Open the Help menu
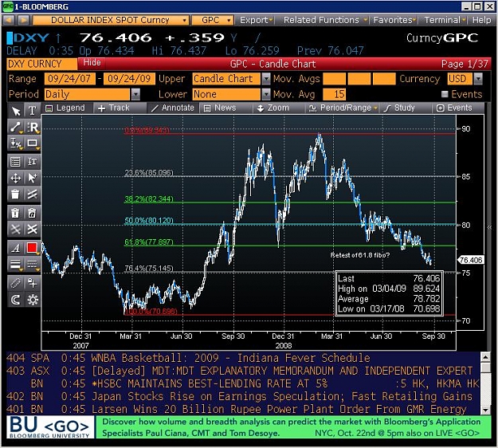The image size is (498, 448). (481, 20)
